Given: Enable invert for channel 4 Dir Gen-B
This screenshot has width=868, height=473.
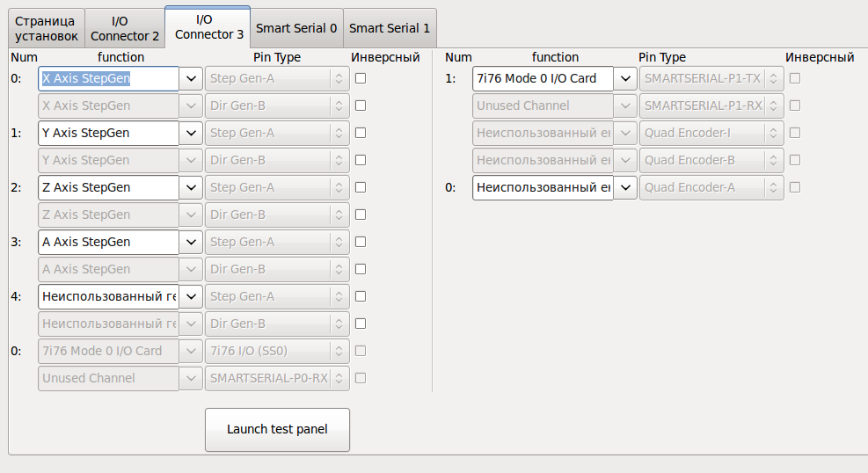Looking at the screenshot, I should 361,324.
